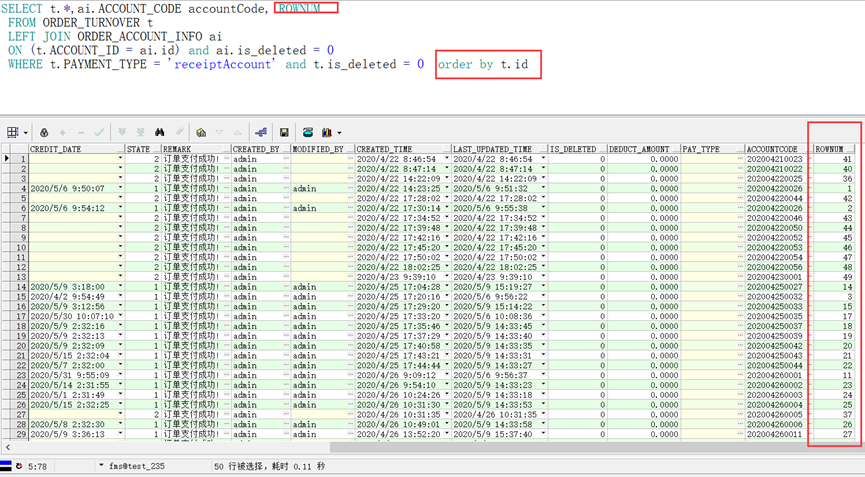
Task: Click the fetch last page arrow icon
Action: tap(141, 132)
